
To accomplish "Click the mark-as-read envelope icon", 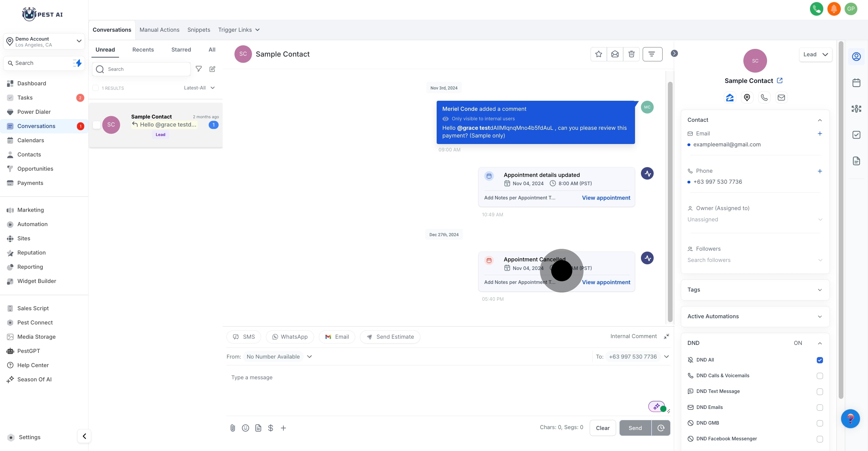I will pyautogui.click(x=615, y=54).
